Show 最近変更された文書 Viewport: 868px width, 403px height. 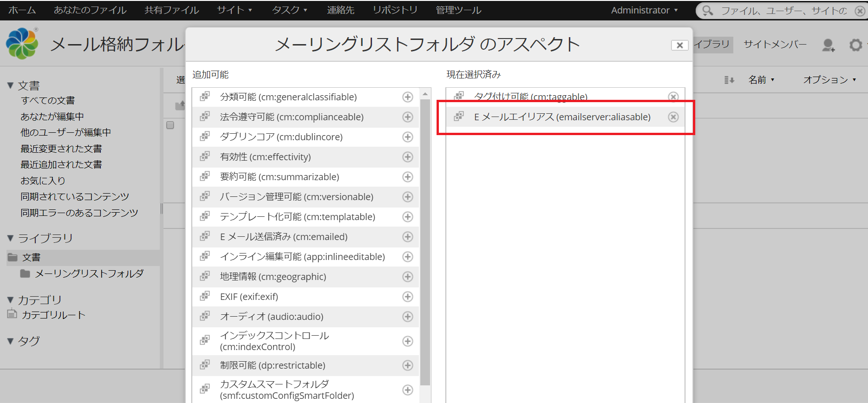pos(61,149)
